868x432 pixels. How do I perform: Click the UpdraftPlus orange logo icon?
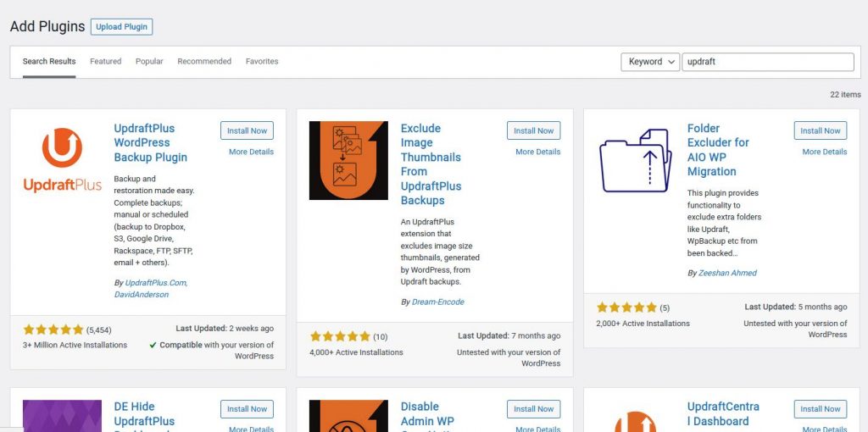(62, 160)
